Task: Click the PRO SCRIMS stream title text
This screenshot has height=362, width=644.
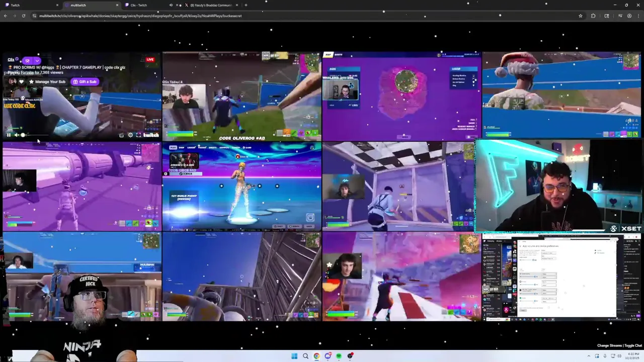Action: 66,67
